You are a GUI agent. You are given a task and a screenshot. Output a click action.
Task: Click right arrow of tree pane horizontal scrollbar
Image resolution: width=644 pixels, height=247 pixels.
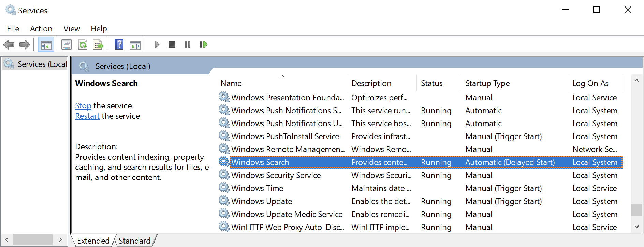60,240
